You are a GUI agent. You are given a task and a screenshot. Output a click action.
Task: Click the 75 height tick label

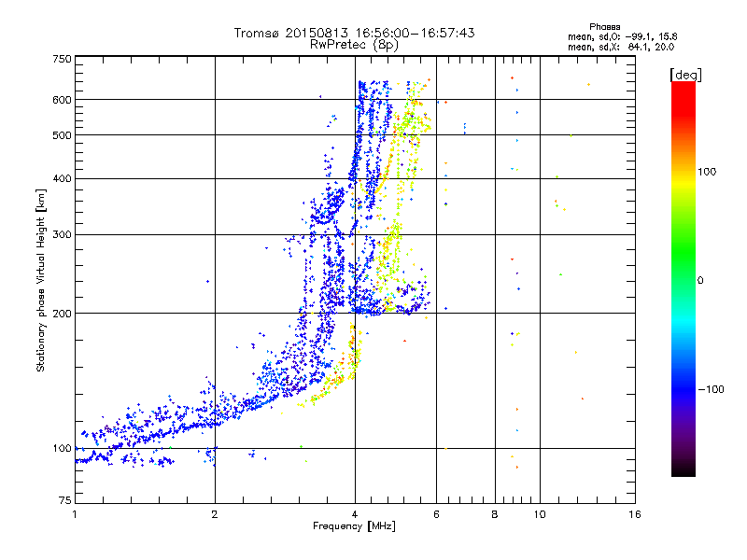pyautogui.click(x=65, y=500)
